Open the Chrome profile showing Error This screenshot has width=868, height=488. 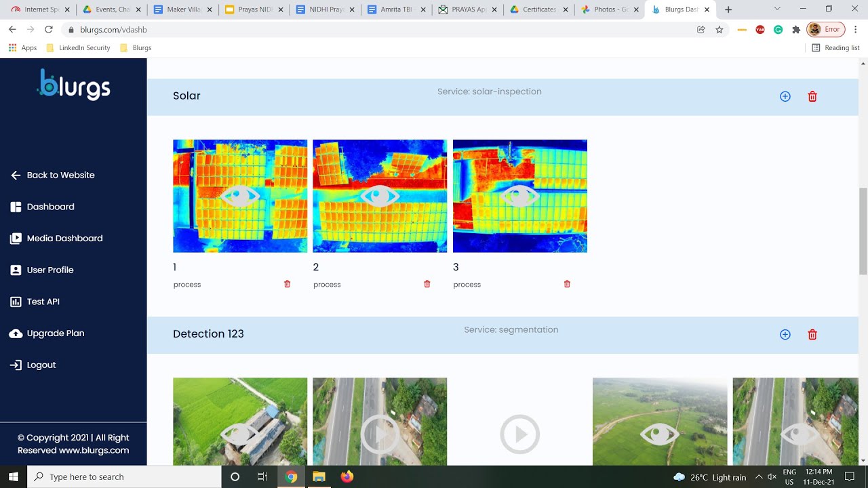tap(825, 30)
